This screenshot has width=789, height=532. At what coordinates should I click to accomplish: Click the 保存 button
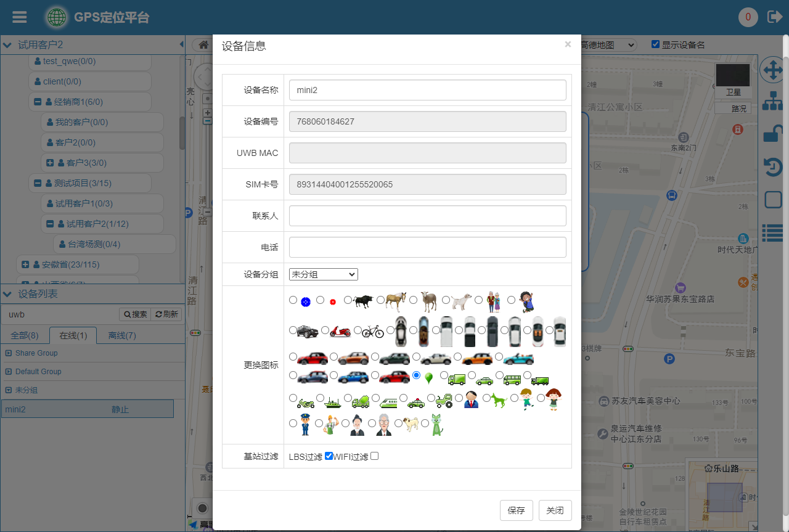516,510
